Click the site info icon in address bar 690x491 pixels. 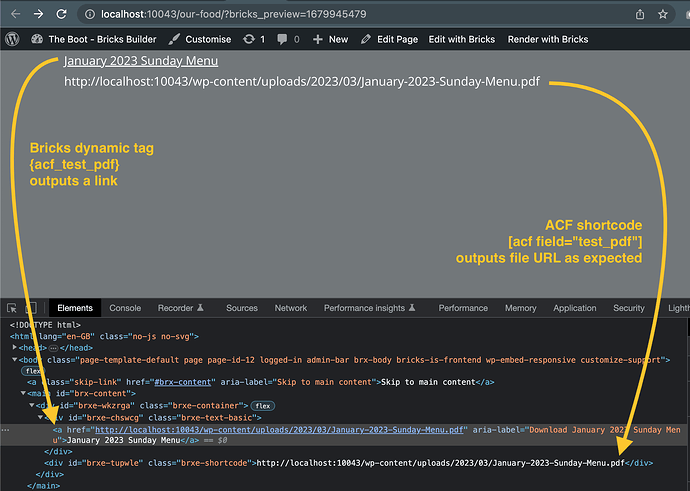tap(90, 14)
